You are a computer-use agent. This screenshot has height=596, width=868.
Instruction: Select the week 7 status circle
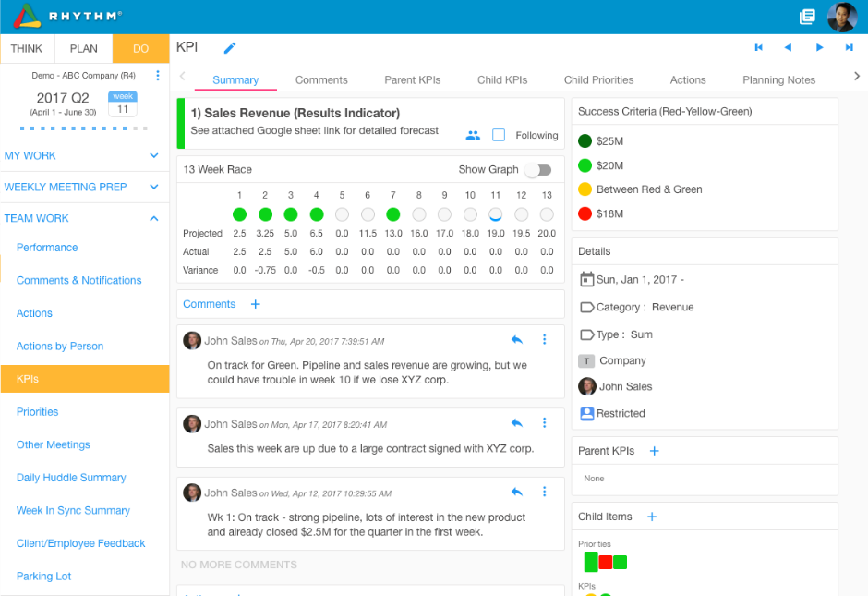coord(393,214)
